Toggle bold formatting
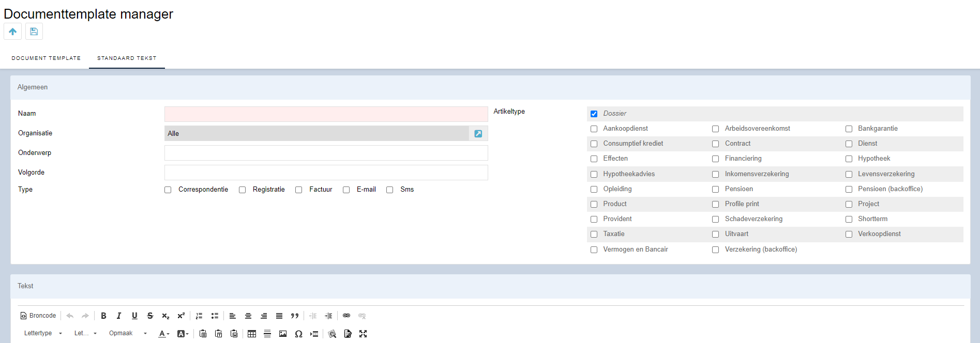This screenshot has width=980, height=343. (x=103, y=316)
